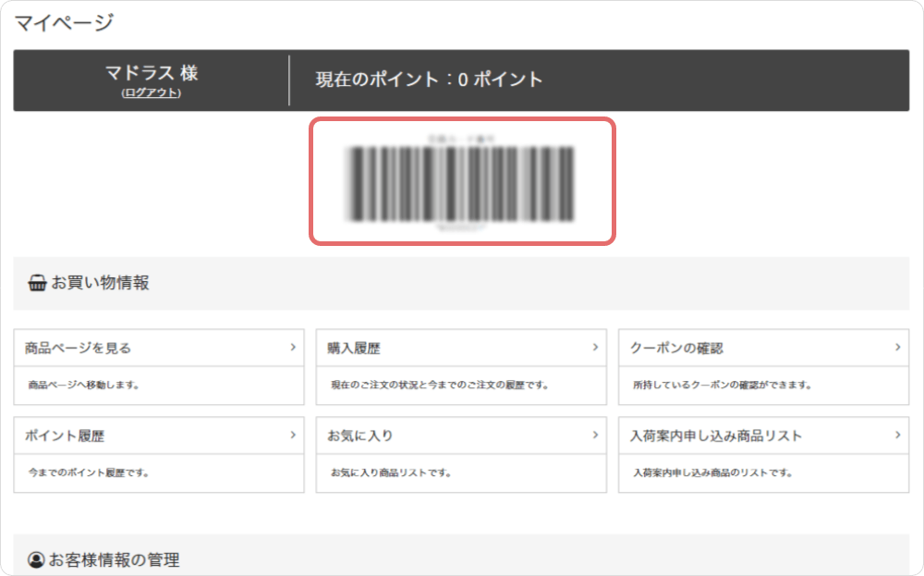Click the text 商品ページへ移動します。

pos(84,385)
